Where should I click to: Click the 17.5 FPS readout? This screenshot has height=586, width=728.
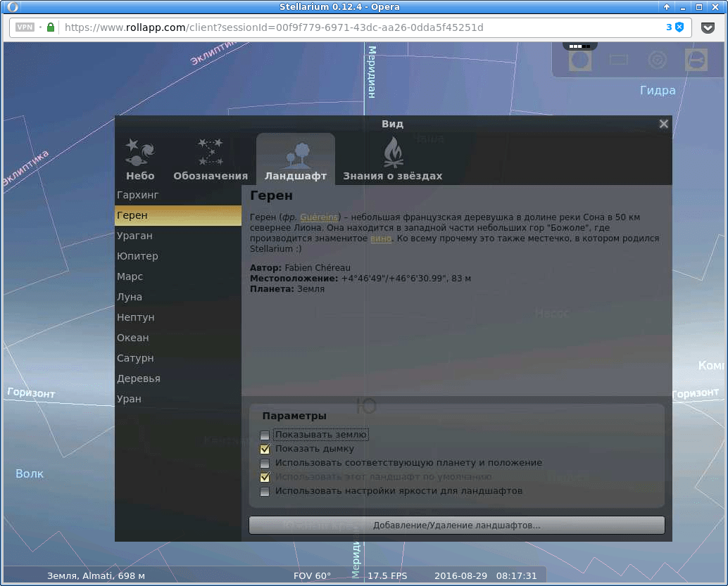coord(387,575)
